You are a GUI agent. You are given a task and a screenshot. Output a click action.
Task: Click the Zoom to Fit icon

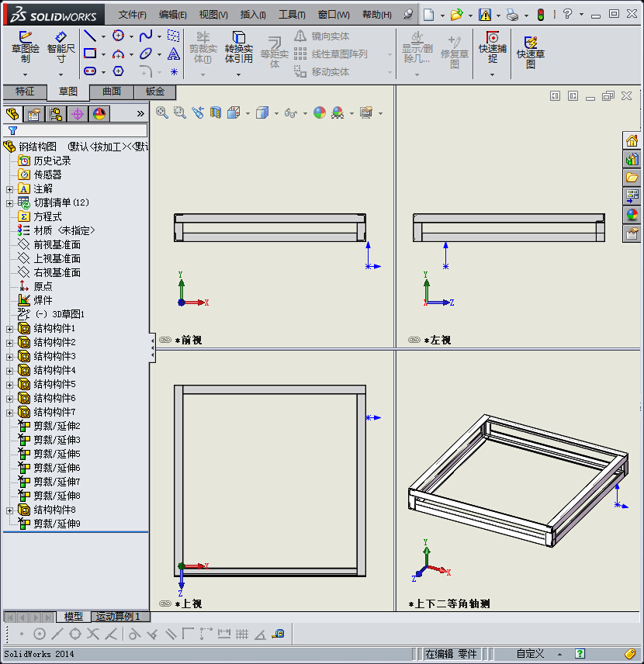click(162, 112)
